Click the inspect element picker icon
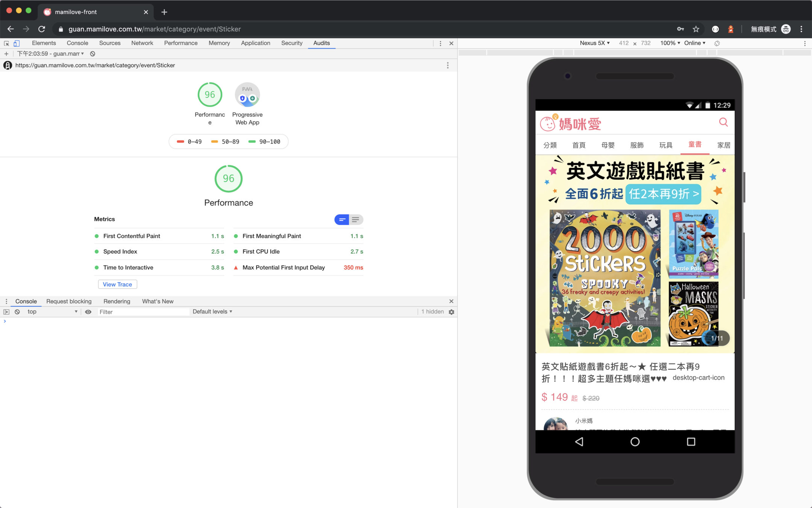 (6, 43)
